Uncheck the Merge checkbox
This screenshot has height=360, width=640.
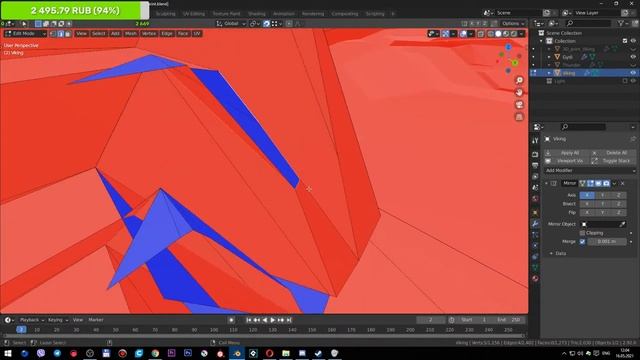582,242
